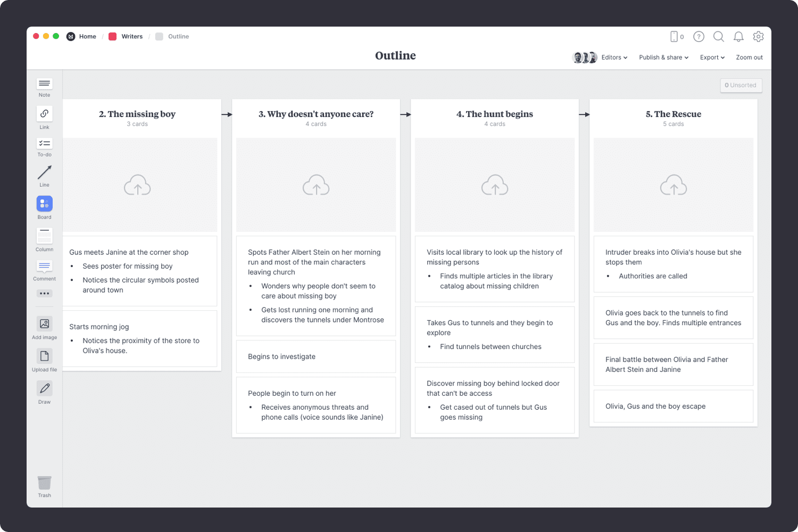The height and width of the screenshot is (532, 798).
Task: Select the Column tool
Action: pyautogui.click(x=45, y=240)
